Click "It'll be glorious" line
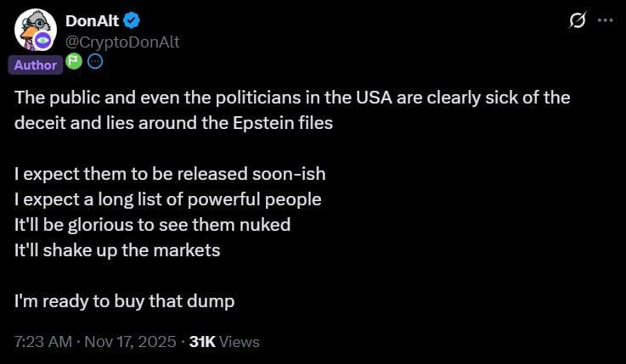Image resolution: width=626 pixels, height=364 pixels. coord(152,225)
